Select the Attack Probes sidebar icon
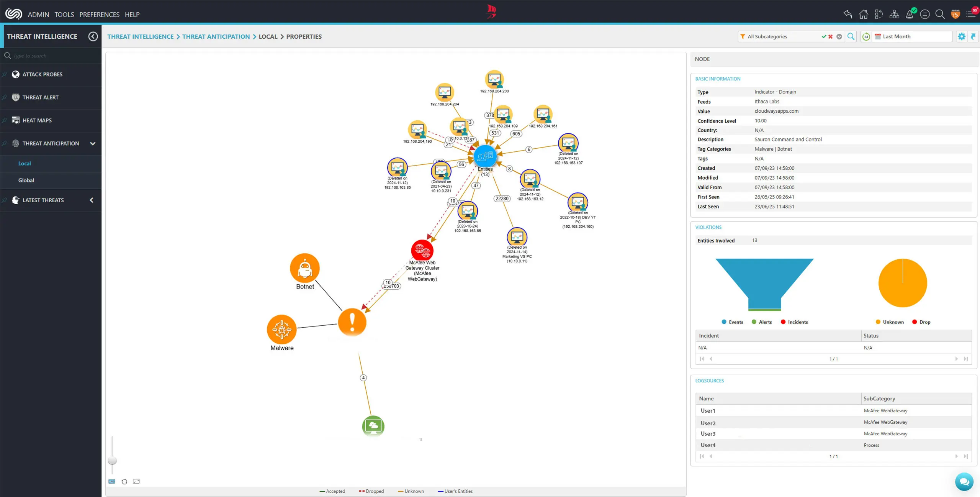The width and height of the screenshot is (980, 497). [15, 74]
